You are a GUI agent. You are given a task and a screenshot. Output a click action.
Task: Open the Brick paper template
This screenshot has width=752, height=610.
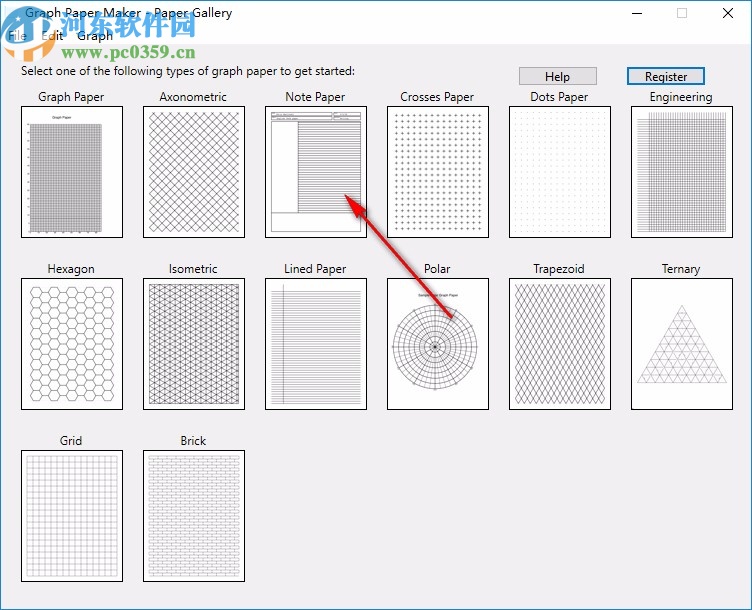pos(194,516)
